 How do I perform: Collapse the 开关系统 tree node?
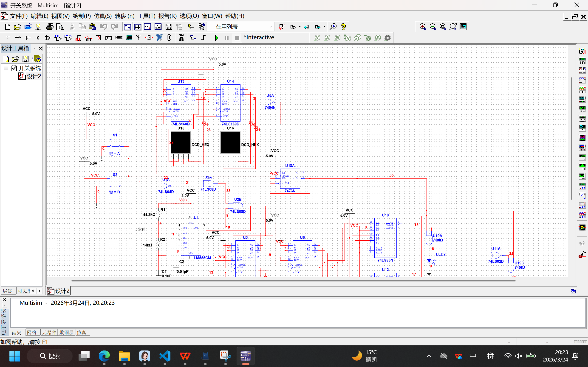tap(6, 68)
